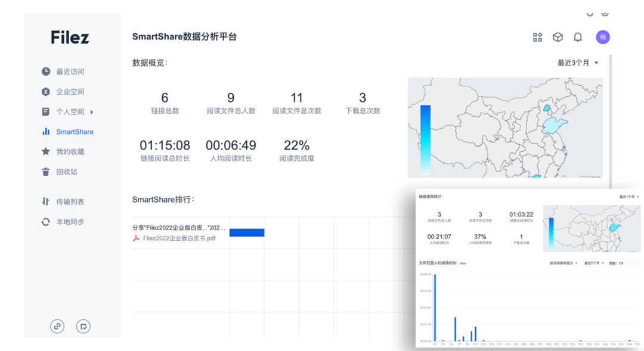Click the gradient legend on popup map

pos(551,233)
